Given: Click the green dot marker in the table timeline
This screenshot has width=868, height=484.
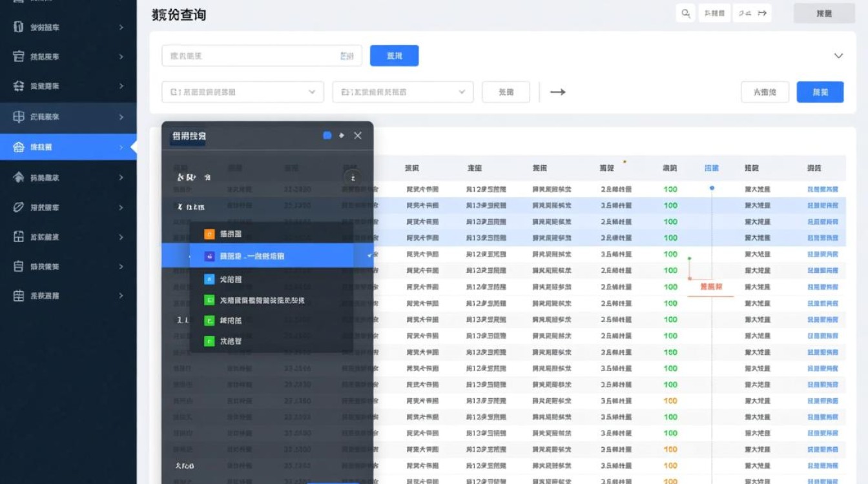Looking at the screenshot, I should [690, 258].
